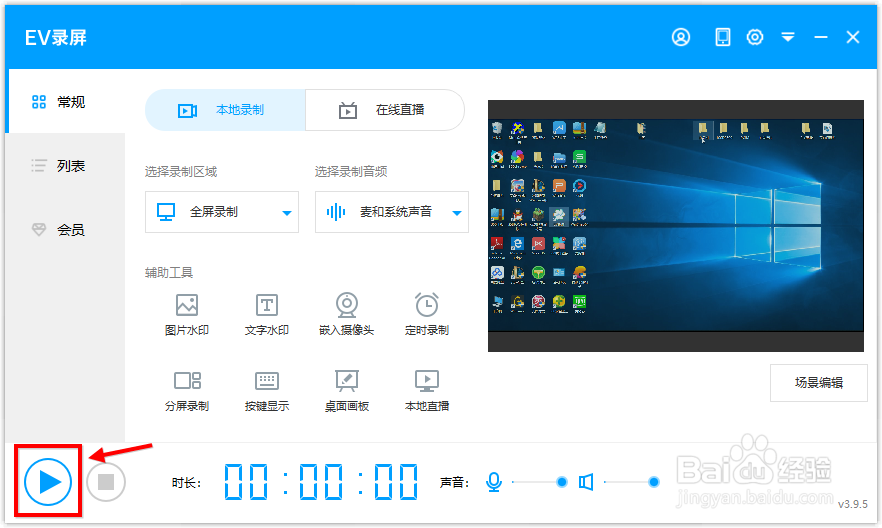Open the 本地直播 tool
882x528 pixels.
click(427, 391)
